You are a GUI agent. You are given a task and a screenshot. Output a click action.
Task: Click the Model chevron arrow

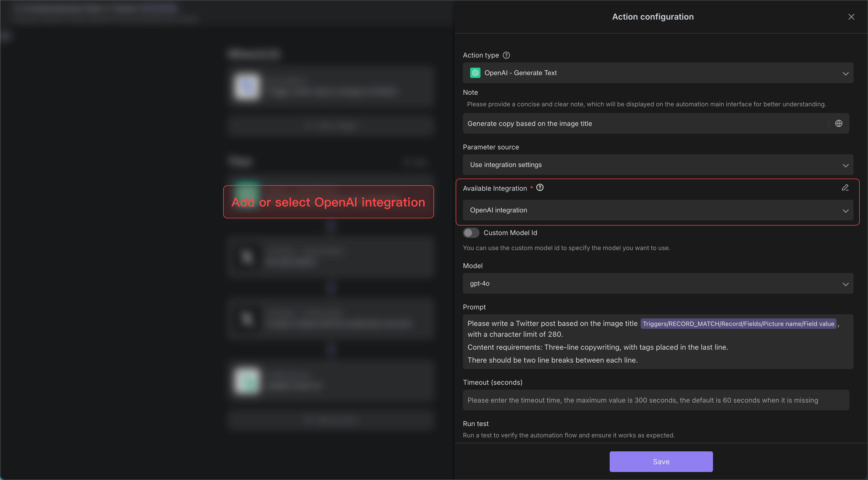click(x=846, y=284)
